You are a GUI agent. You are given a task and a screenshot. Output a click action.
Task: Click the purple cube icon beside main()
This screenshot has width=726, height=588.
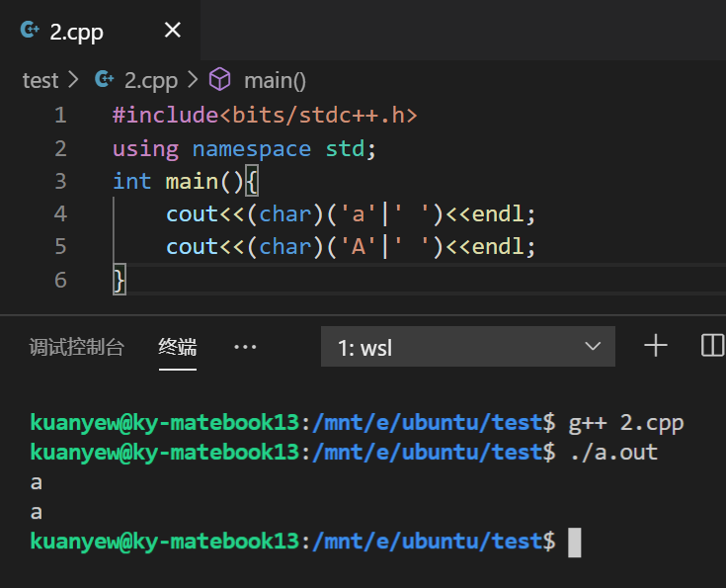point(219,79)
